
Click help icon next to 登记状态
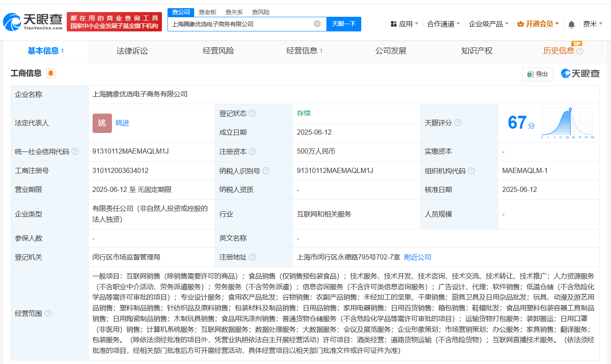pos(252,113)
